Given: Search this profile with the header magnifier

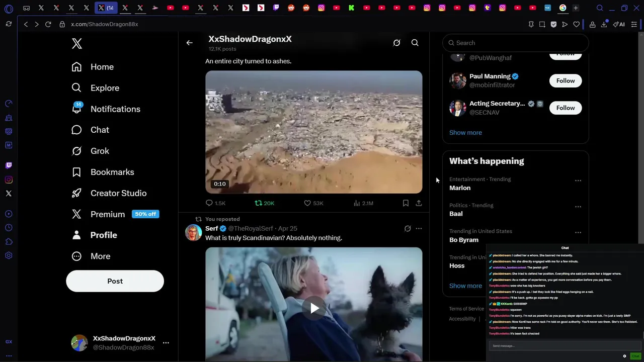Looking at the screenshot, I should [x=415, y=43].
